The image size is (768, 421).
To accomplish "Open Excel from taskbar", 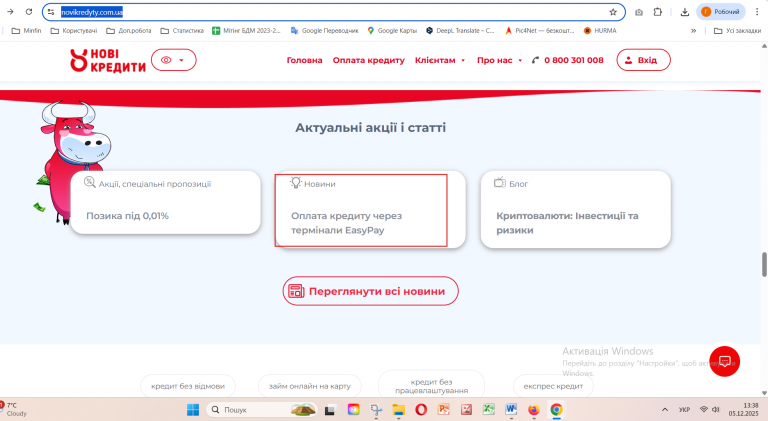I will tap(489, 410).
